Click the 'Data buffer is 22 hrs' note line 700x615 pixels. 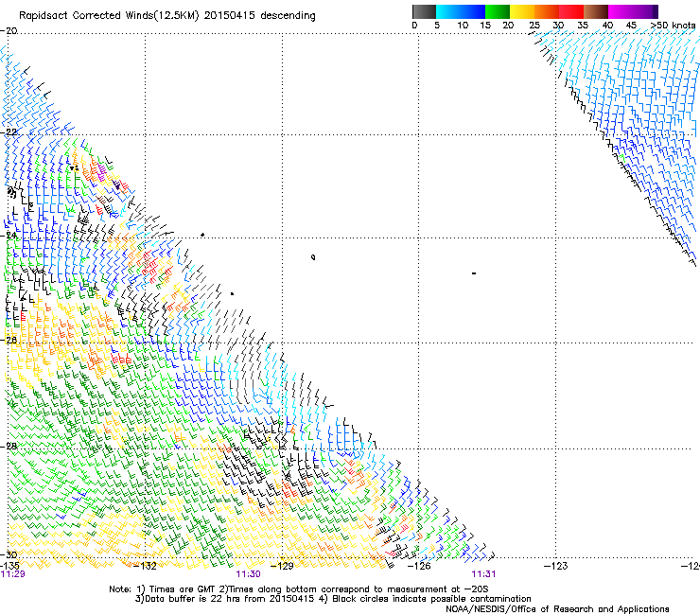(x=333, y=599)
